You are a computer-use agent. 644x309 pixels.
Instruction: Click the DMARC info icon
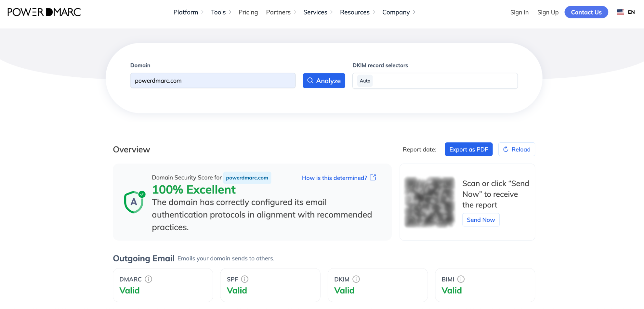point(149,279)
